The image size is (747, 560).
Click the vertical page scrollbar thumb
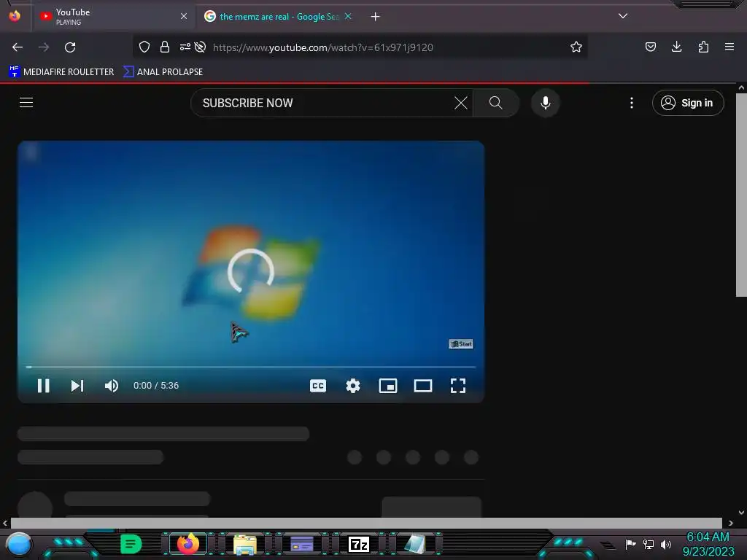(741, 195)
